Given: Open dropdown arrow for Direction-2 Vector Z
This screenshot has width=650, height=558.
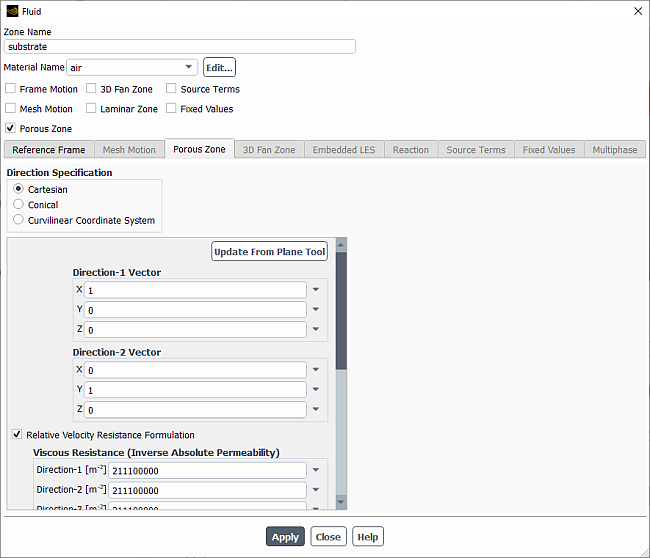Looking at the screenshot, I should pos(316,409).
